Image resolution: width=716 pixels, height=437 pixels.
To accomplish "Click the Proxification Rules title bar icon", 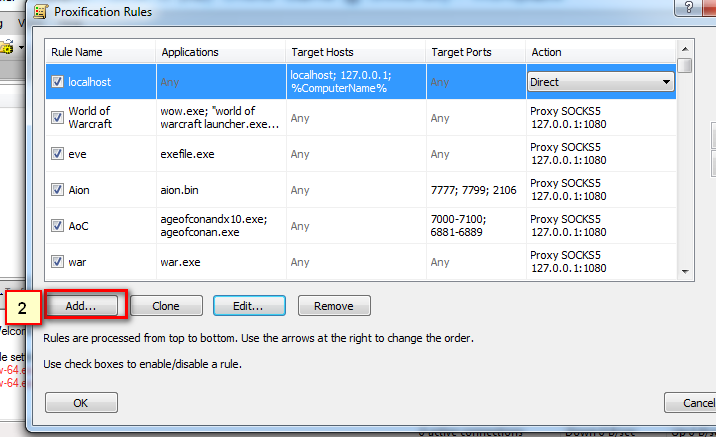I will coord(41,11).
